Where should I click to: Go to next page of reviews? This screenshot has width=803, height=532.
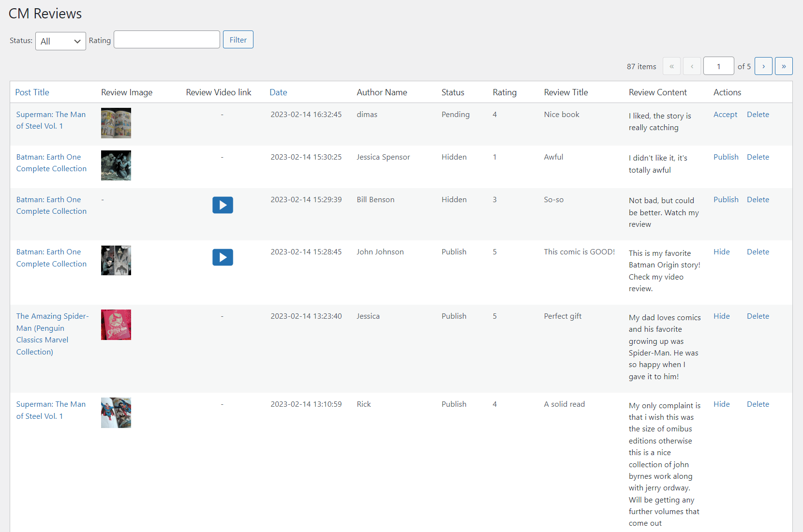tap(763, 66)
